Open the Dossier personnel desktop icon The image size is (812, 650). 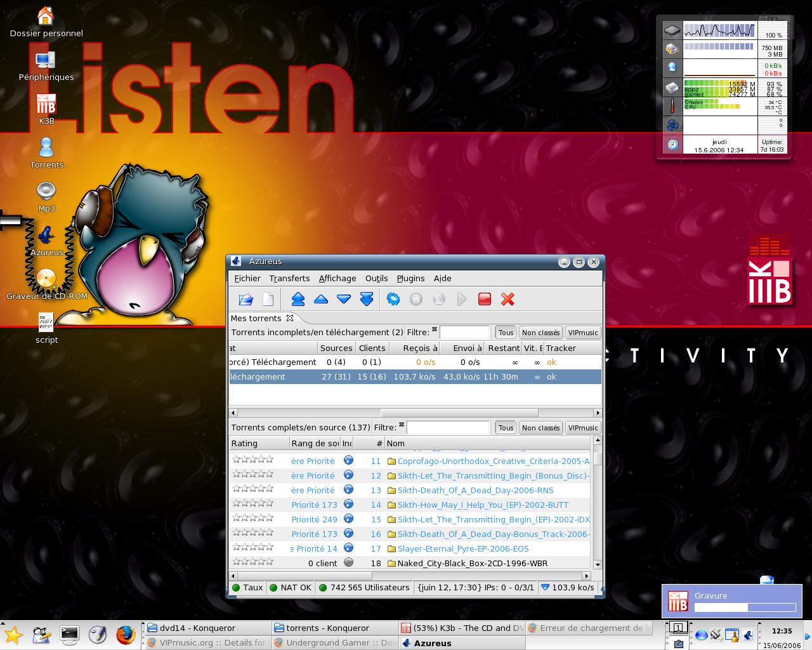point(46,22)
